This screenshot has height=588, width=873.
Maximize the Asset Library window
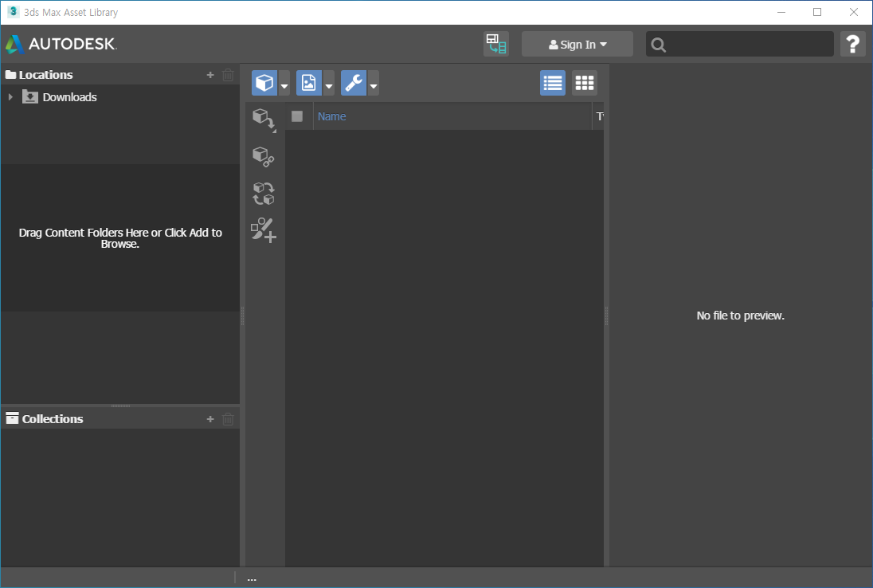point(817,12)
